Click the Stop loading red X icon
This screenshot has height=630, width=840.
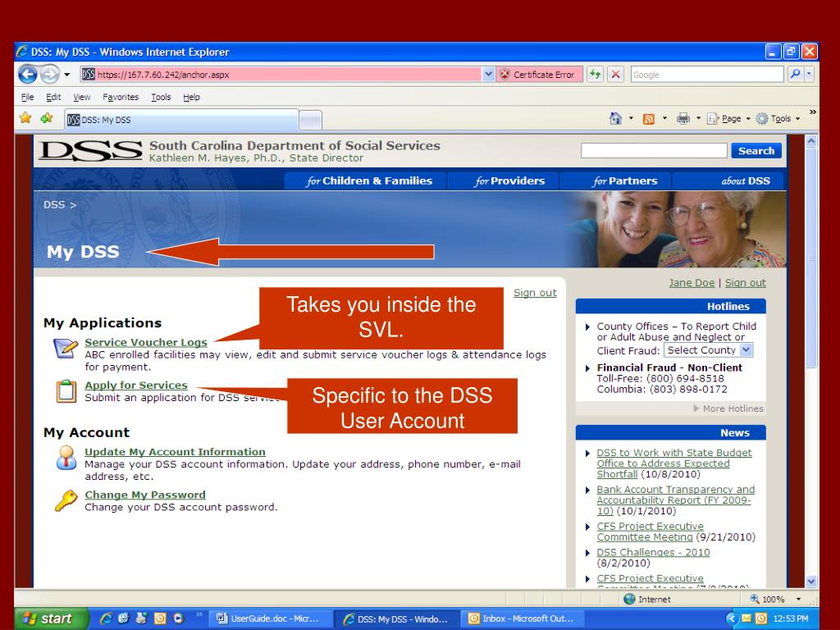click(x=616, y=75)
